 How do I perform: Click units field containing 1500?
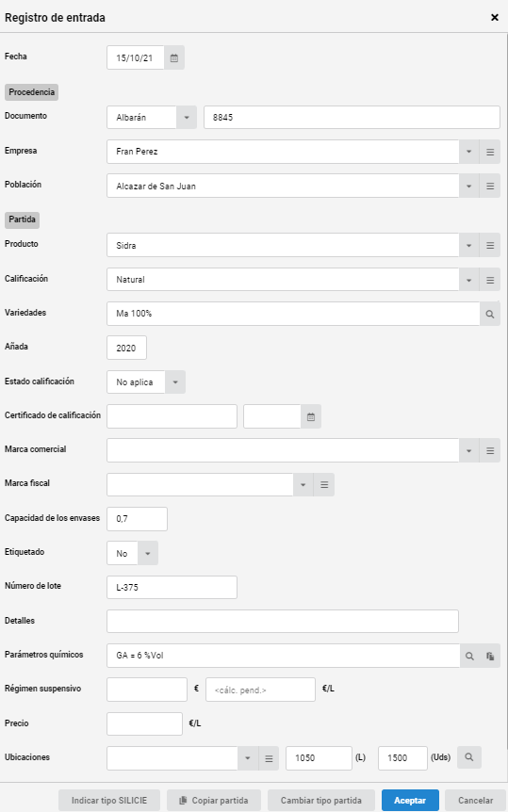(x=402, y=758)
